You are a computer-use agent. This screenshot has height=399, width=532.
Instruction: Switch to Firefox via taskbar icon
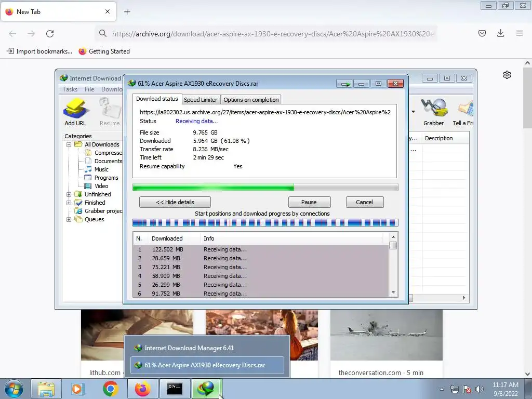click(x=143, y=389)
